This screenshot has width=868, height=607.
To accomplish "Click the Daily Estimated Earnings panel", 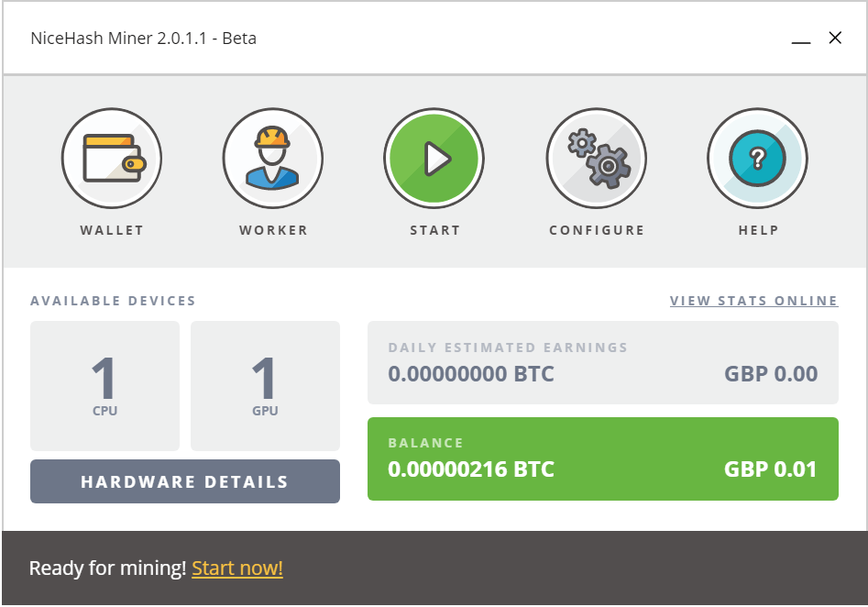I will pyautogui.click(x=603, y=363).
